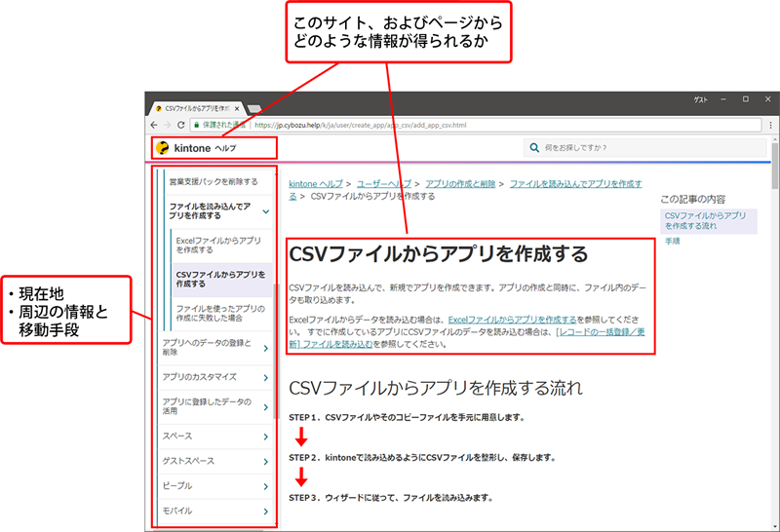Select CSVファイルからアプリを作成する sidebar item

[x=220, y=279]
